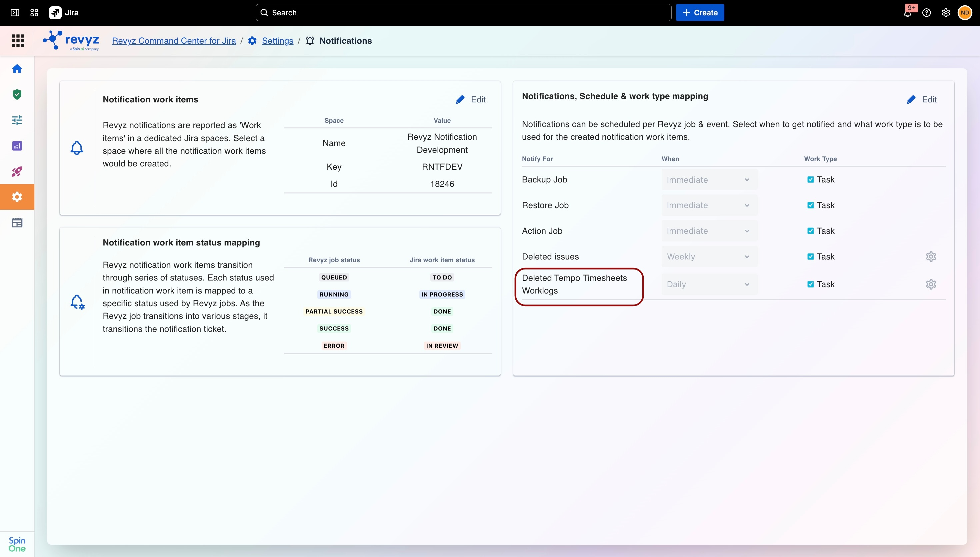Open the ND user avatar menu
The width and height of the screenshot is (980, 557).
pos(965,13)
